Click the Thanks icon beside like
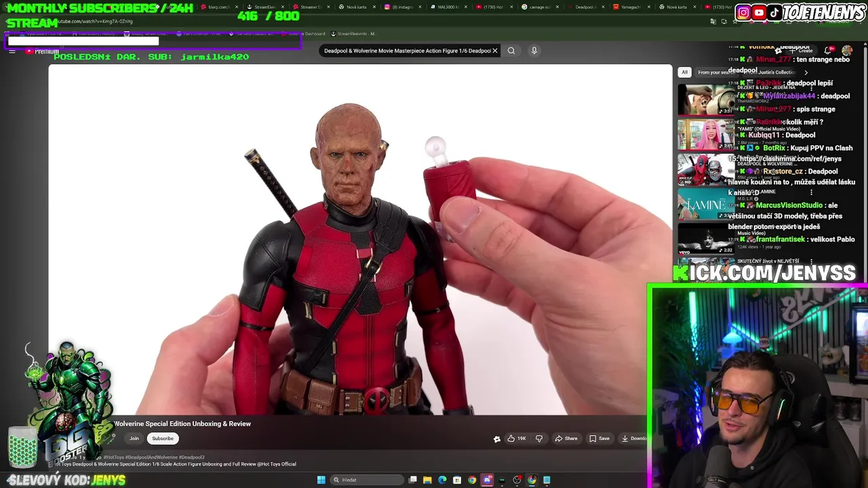 497,439
